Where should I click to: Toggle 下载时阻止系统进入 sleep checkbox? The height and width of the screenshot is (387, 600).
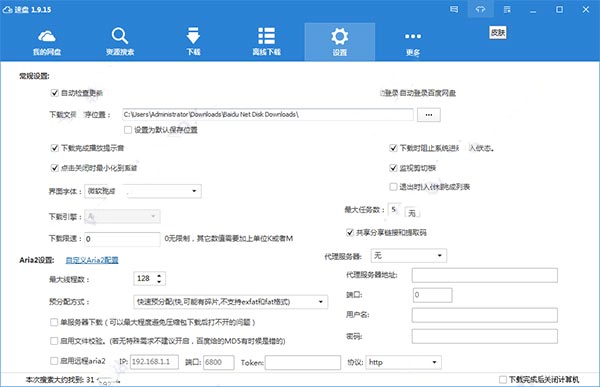(x=393, y=148)
